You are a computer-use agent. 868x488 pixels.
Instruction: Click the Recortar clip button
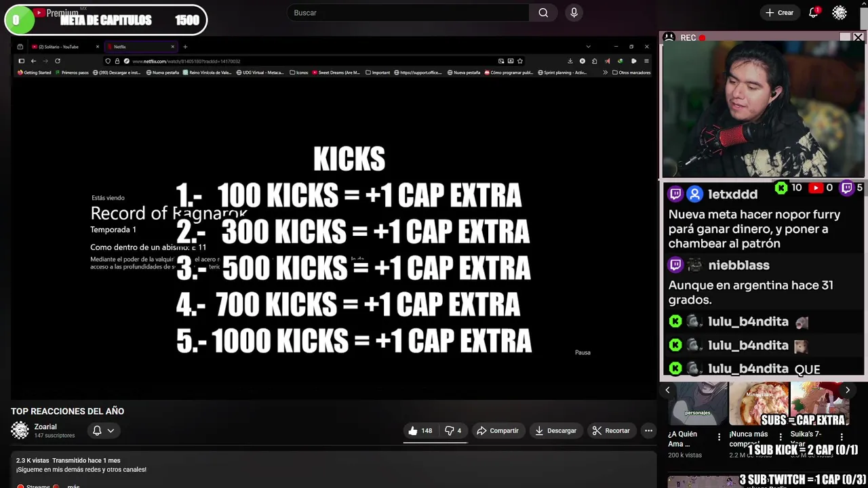coord(611,430)
